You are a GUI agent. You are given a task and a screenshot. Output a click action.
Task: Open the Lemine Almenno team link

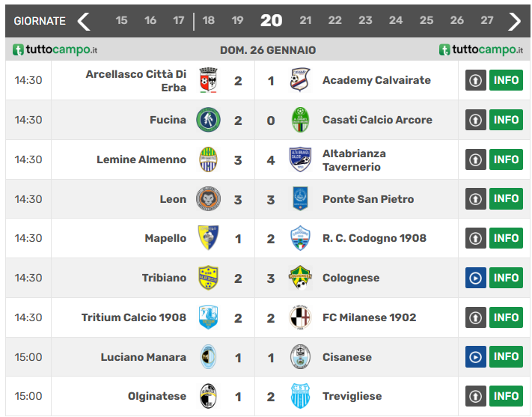pyautogui.click(x=141, y=159)
